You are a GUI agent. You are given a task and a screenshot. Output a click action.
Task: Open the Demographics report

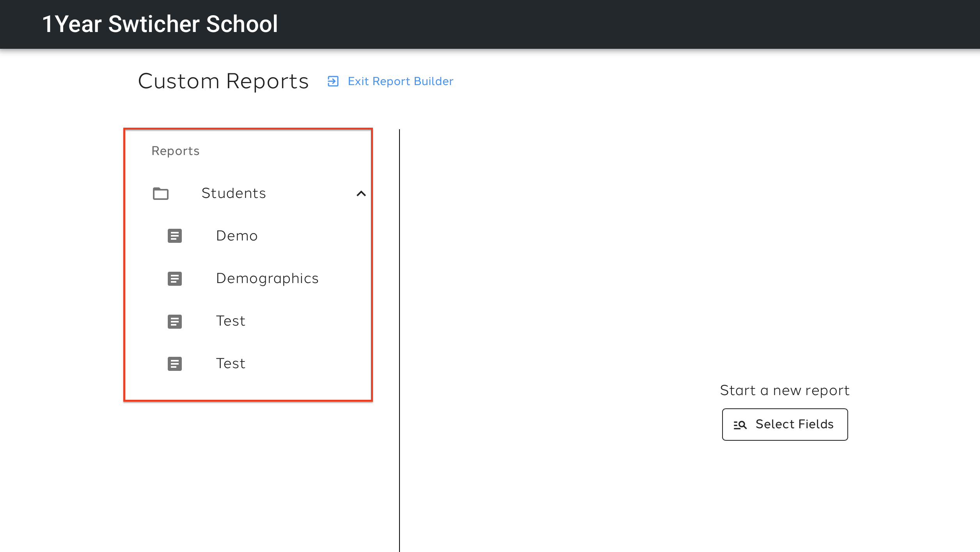267,279
